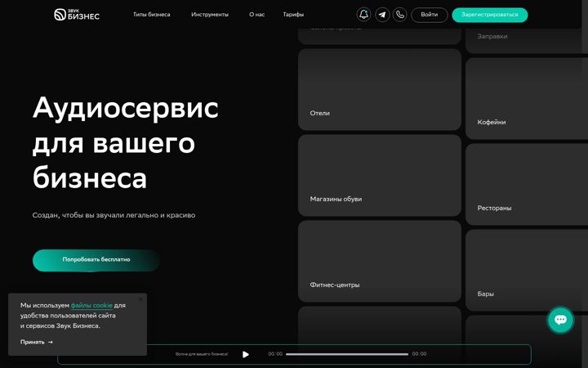Click the player track title text
This screenshot has width=588, height=368.
coord(202,354)
